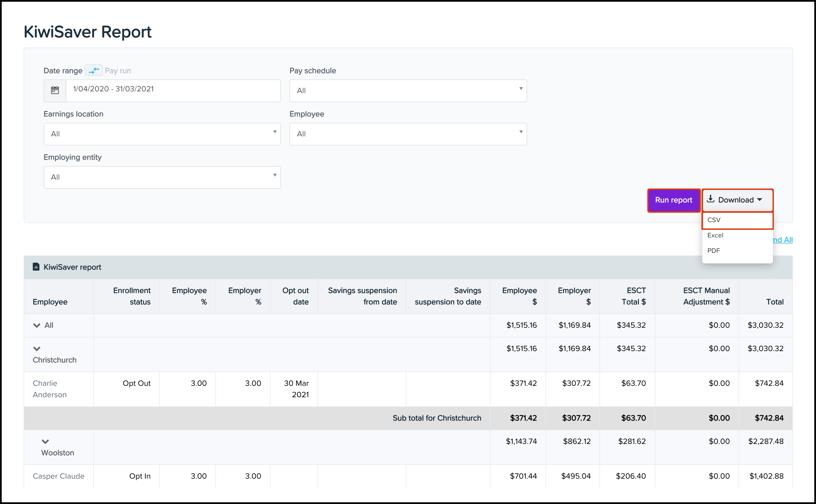Click the calendar icon beside date range
Viewport: 816px width, 504px height.
click(55, 90)
